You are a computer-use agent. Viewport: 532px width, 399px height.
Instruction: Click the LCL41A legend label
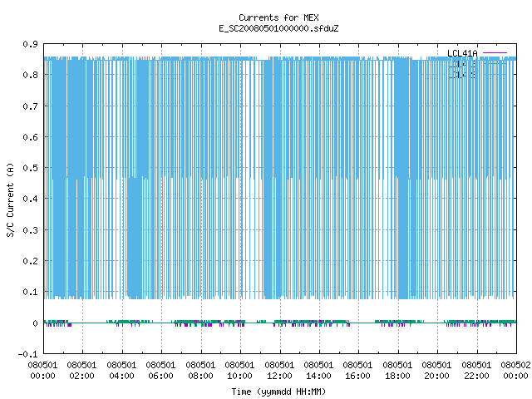[462, 53]
